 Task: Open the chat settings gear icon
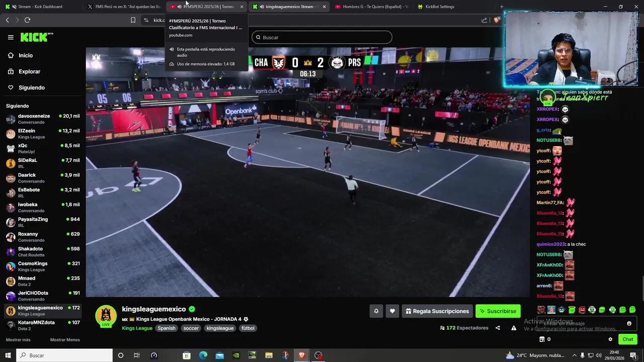pos(610,339)
